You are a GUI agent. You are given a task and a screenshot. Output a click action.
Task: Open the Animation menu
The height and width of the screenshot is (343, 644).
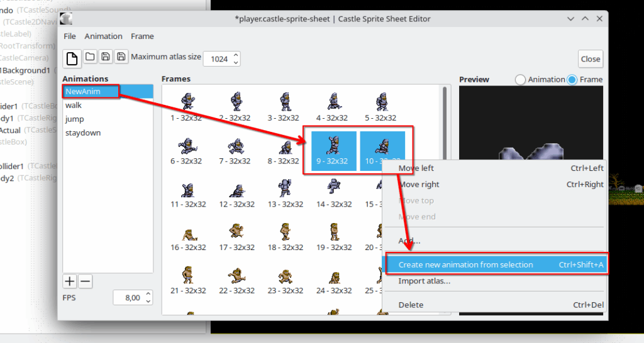point(103,36)
